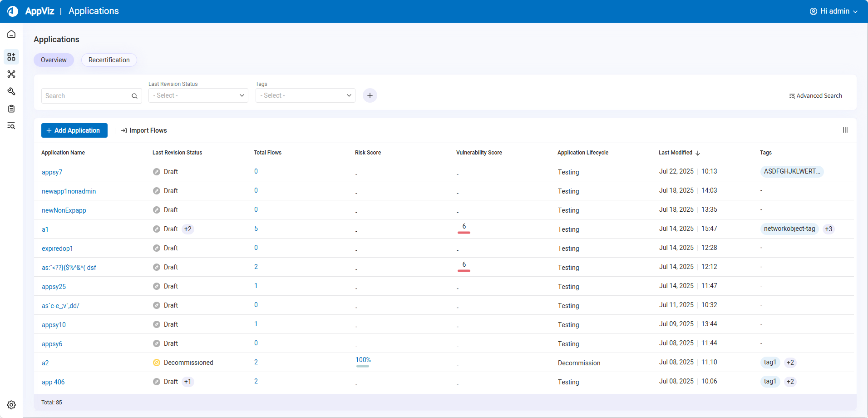Image resolution: width=868 pixels, height=418 pixels.
Task: Switch to the Recertification tab
Action: coord(109,60)
